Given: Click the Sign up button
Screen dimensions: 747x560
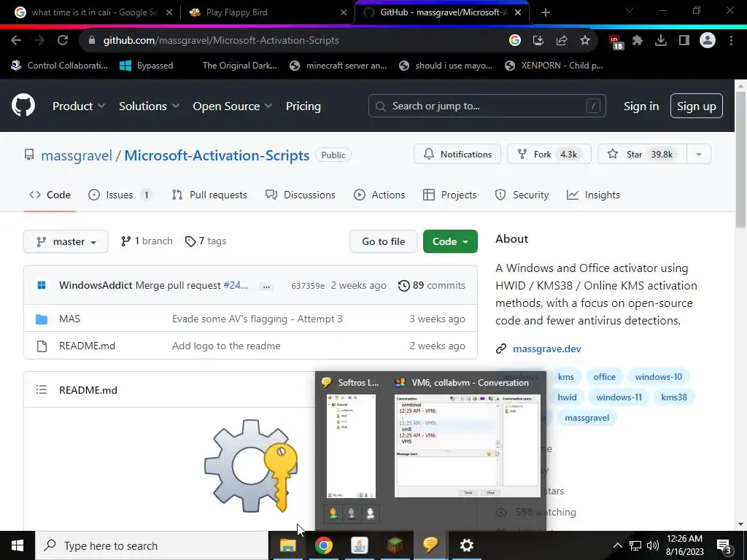Looking at the screenshot, I should (x=697, y=106).
